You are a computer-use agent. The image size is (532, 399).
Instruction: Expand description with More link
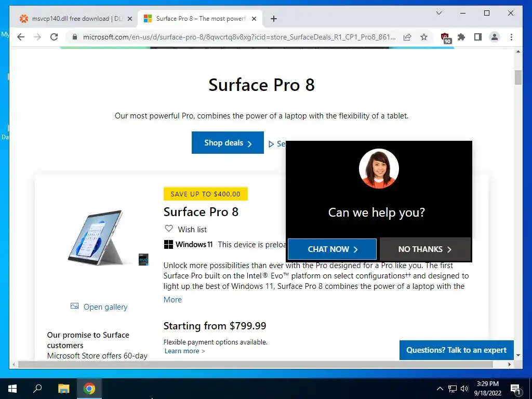172,300
